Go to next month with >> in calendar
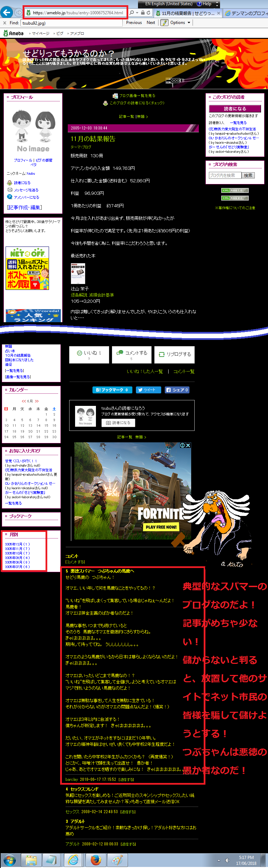This screenshot has height=868, width=268. pyautogui.click(x=37, y=401)
